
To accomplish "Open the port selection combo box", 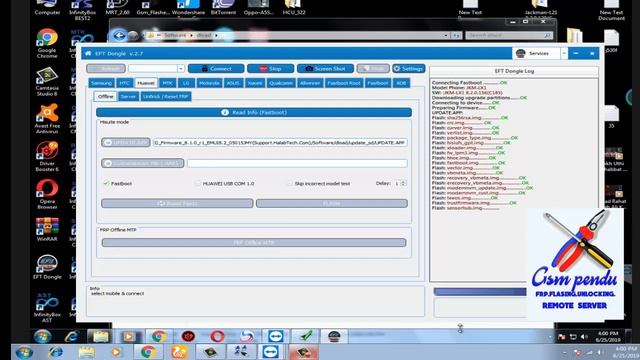I will (156, 69).
